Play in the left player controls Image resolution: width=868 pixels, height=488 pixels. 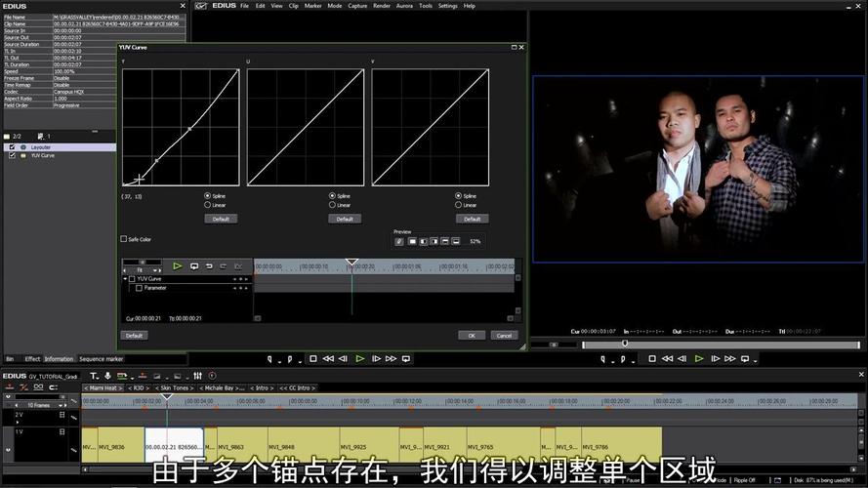tap(360, 359)
